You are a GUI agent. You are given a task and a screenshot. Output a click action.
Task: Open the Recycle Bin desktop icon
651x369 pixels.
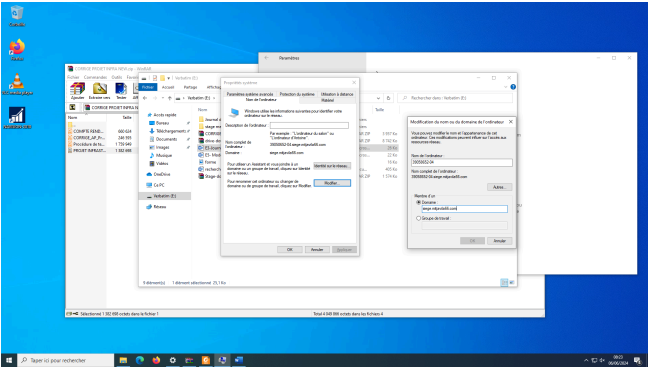tap(17, 16)
